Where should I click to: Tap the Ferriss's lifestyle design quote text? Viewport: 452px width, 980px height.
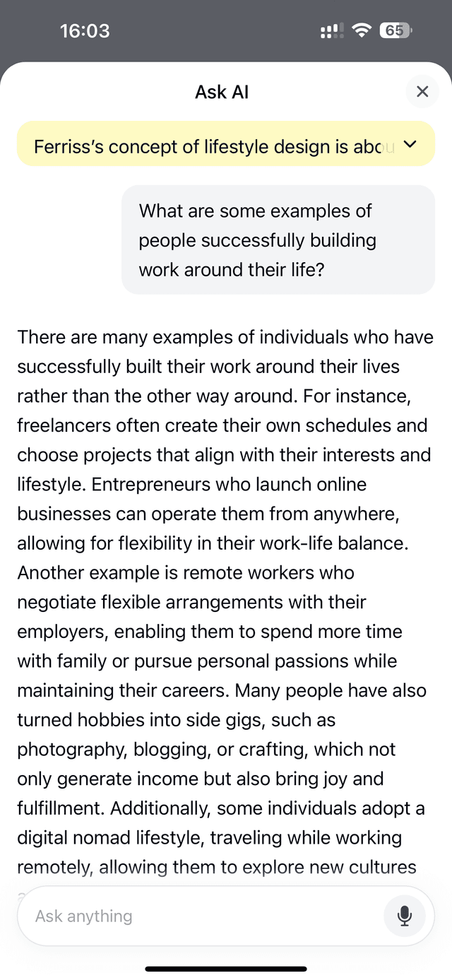[212, 146]
